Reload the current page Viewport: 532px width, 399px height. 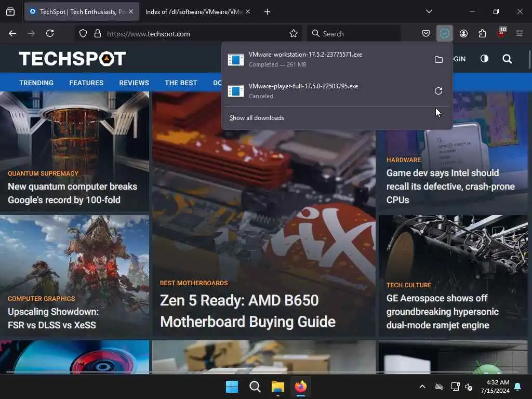pos(50,33)
